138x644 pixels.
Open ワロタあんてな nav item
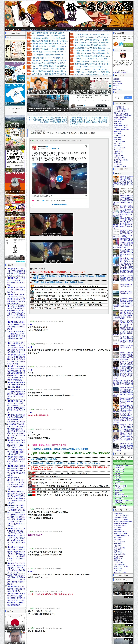tap(68, 30)
